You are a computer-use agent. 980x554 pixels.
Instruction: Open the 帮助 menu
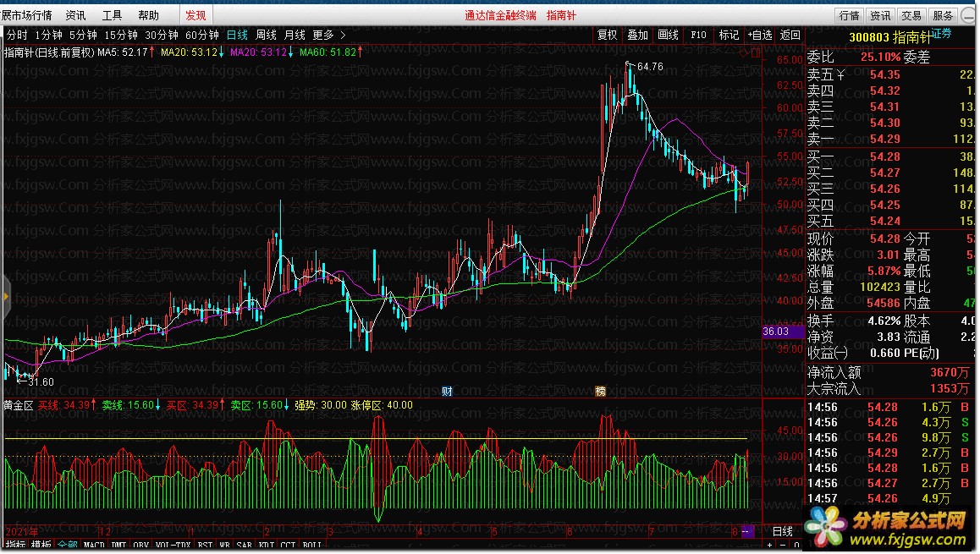[x=149, y=15]
